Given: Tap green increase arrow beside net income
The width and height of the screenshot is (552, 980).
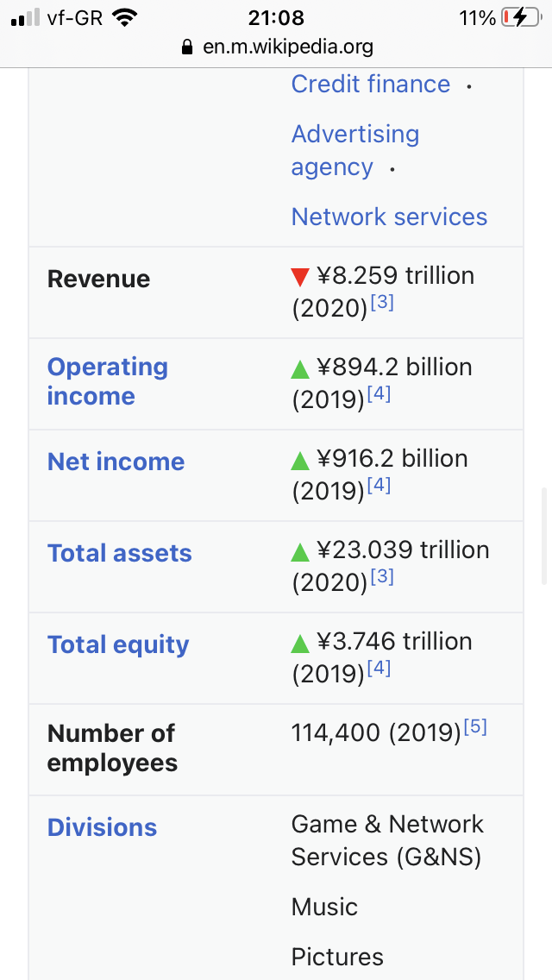Looking at the screenshot, I should (300, 461).
